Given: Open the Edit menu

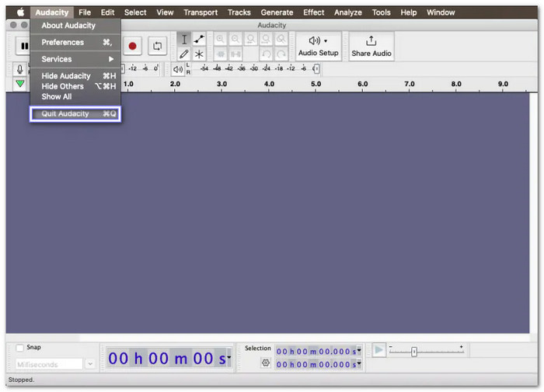Looking at the screenshot, I should click(107, 12).
